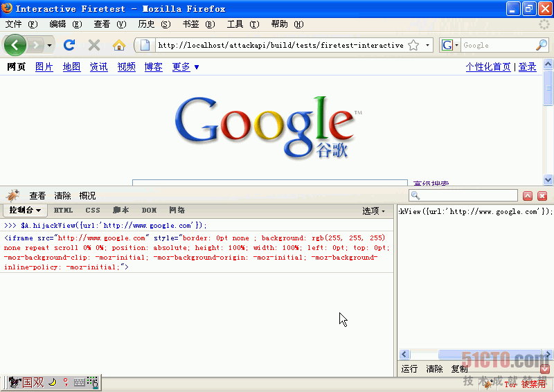Click the URL address field
Image resolution: width=554 pixels, height=392 pixels.
pyautogui.click(x=281, y=45)
